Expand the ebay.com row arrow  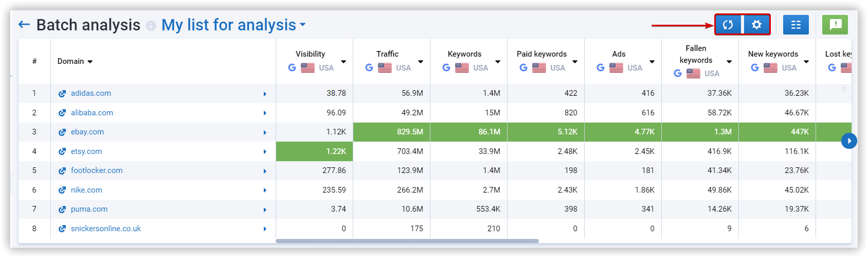pyautogui.click(x=265, y=132)
